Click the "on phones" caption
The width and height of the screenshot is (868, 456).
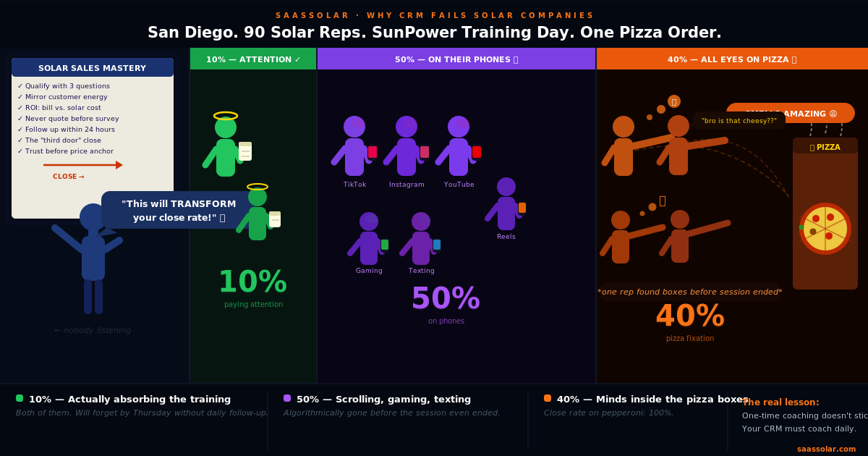pyautogui.click(x=446, y=321)
